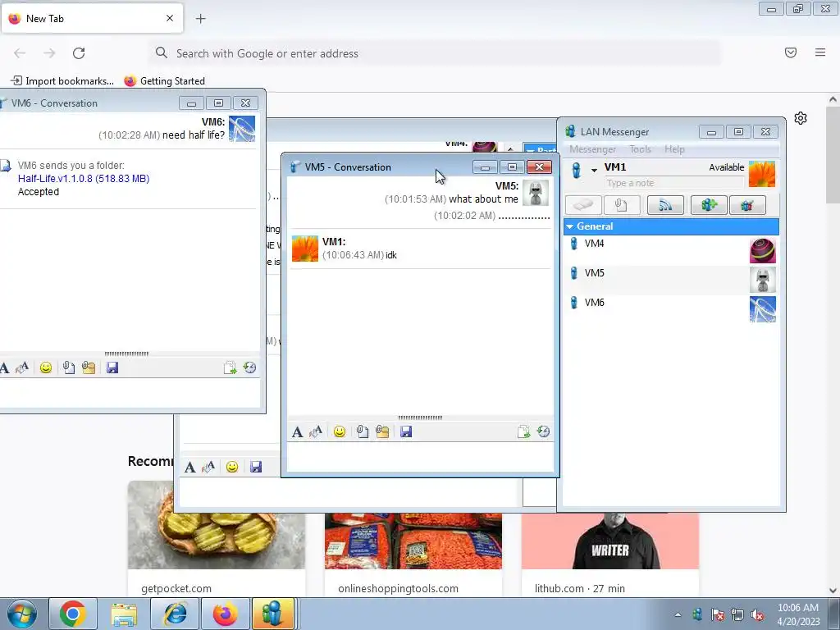Open Help menu in LAN Messenger
The height and width of the screenshot is (630, 840).
[674, 149]
